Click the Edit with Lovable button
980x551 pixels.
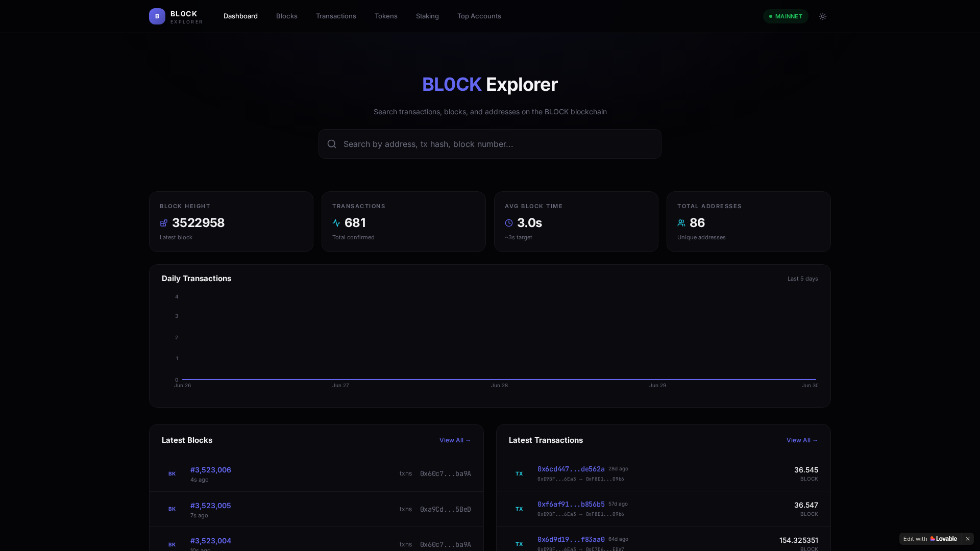(x=930, y=539)
